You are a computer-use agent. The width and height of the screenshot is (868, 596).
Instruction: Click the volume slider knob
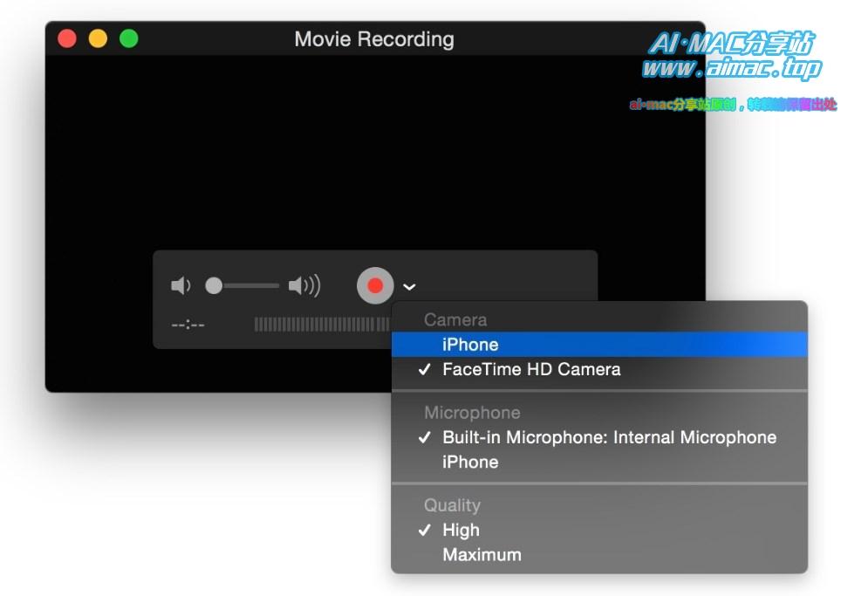tap(214, 286)
